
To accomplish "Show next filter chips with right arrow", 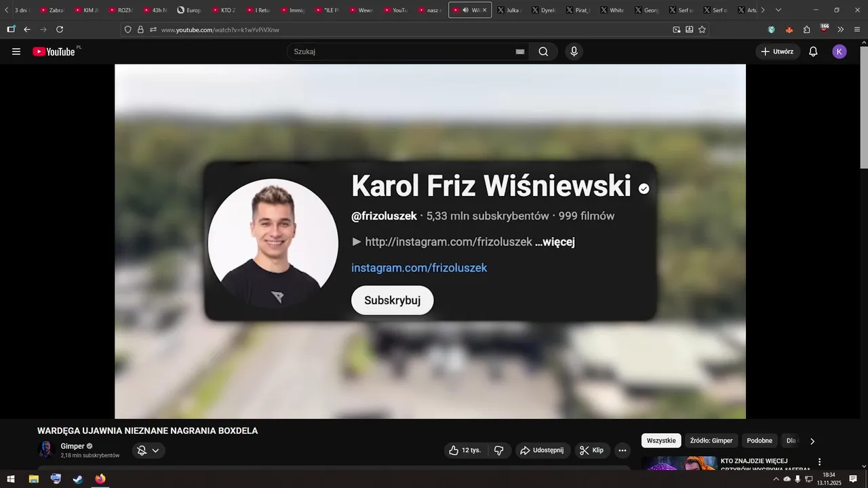I will point(812,441).
